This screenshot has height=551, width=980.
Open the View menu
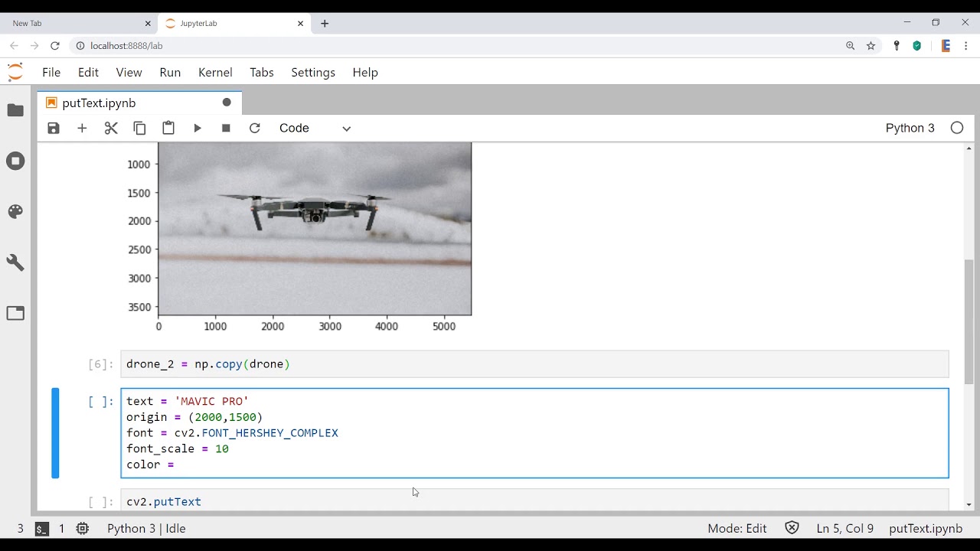point(129,72)
